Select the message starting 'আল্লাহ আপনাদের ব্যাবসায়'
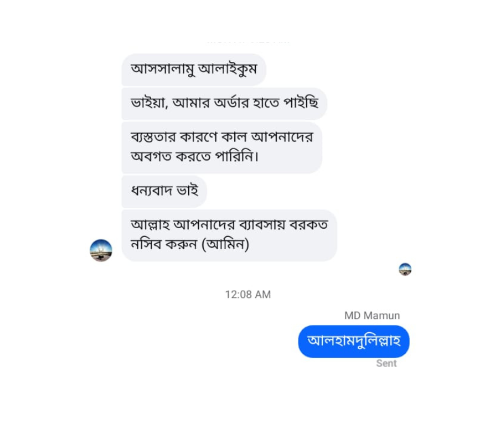The width and height of the screenshot is (504, 423). pyautogui.click(x=229, y=235)
